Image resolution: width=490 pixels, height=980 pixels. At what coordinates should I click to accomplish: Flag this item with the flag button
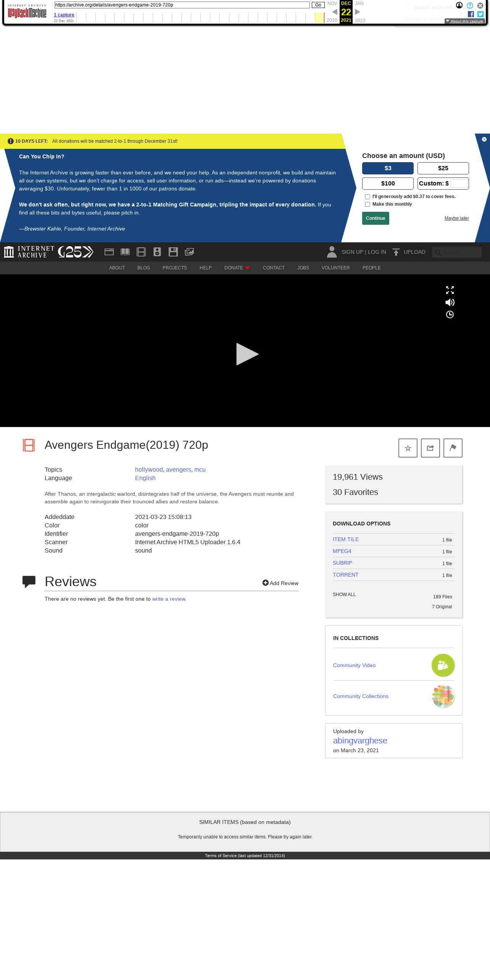pos(453,448)
